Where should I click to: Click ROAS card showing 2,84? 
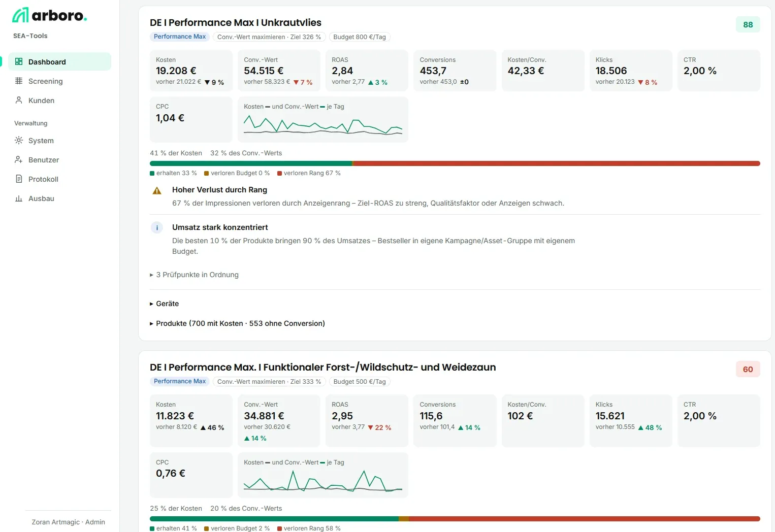pyautogui.click(x=367, y=71)
